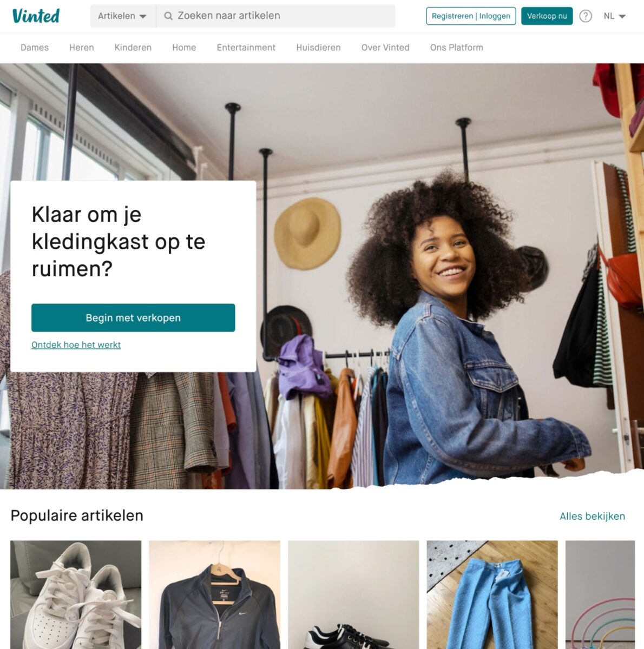Open the white sneakers item thumbnail
The height and width of the screenshot is (649, 644).
click(76, 594)
